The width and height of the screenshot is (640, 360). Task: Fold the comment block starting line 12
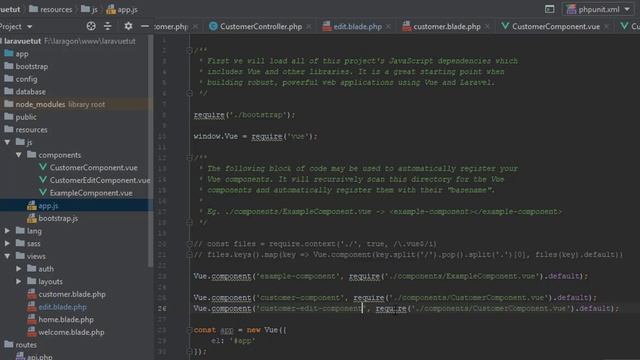pyautogui.click(x=189, y=157)
